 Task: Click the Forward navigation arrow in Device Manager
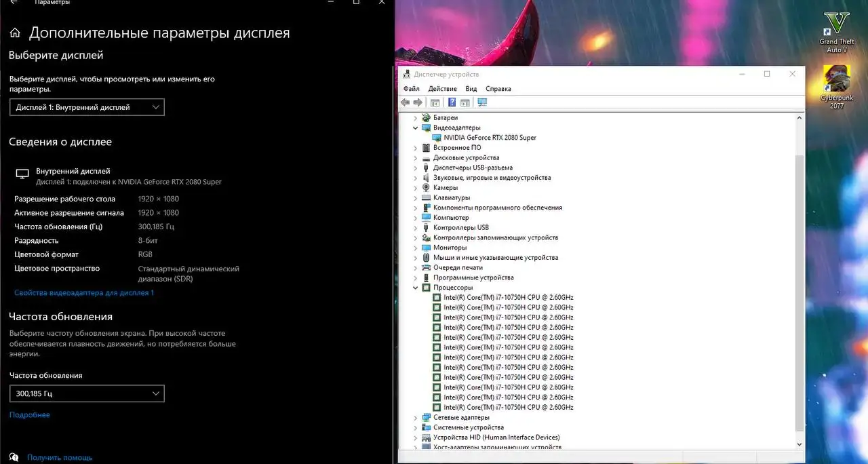click(418, 102)
